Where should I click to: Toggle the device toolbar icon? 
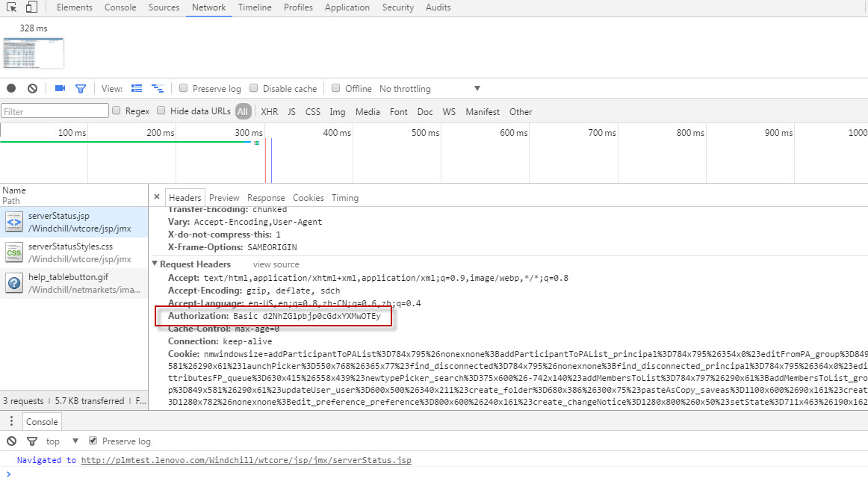[x=30, y=7]
